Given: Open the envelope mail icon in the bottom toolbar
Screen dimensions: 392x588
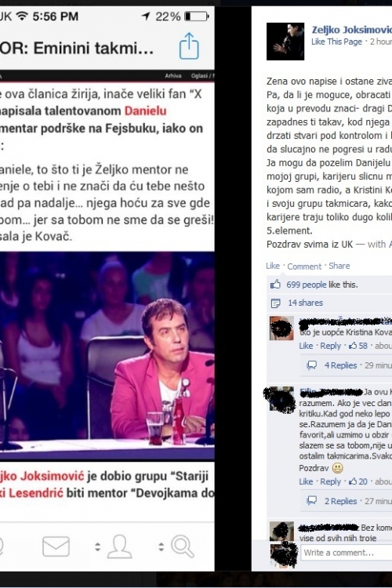Looking at the screenshot, I should point(56,546).
